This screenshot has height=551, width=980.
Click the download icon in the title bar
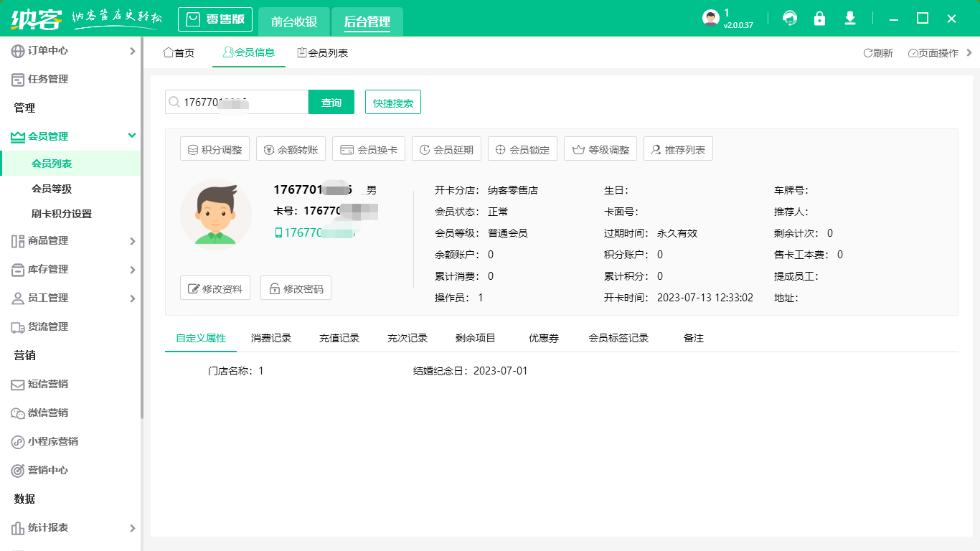pyautogui.click(x=850, y=18)
